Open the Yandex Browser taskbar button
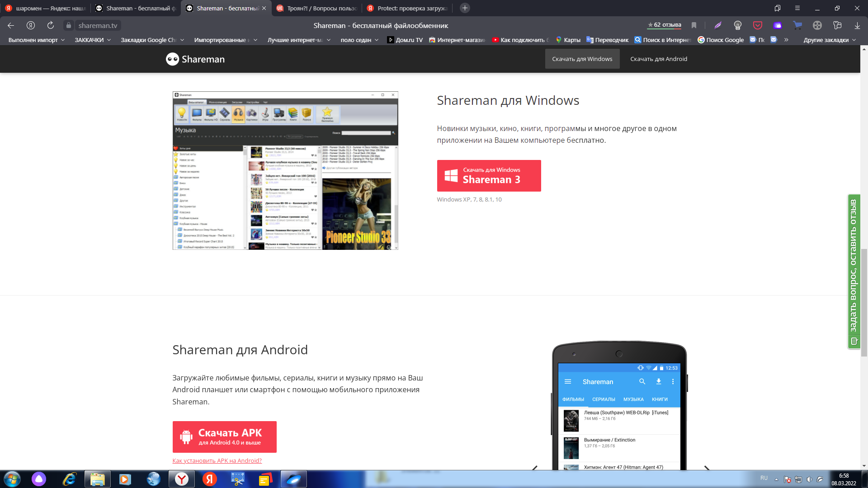Image resolution: width=868 pixels, height=488 pixels. 182,479
